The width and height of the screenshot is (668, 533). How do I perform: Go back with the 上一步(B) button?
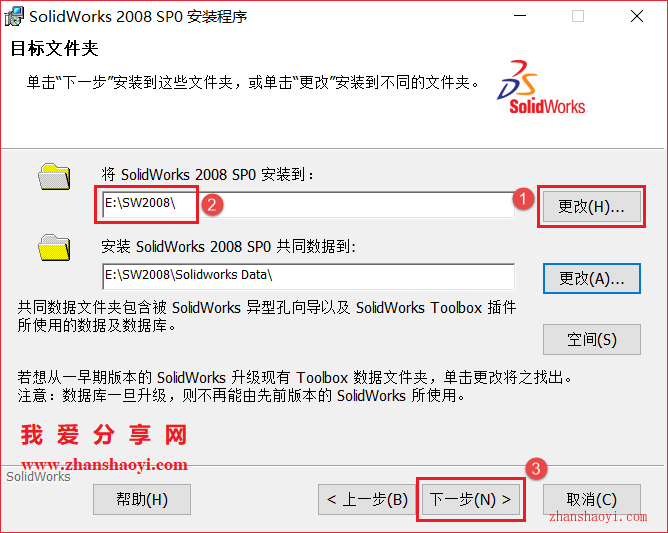[367, 499]
